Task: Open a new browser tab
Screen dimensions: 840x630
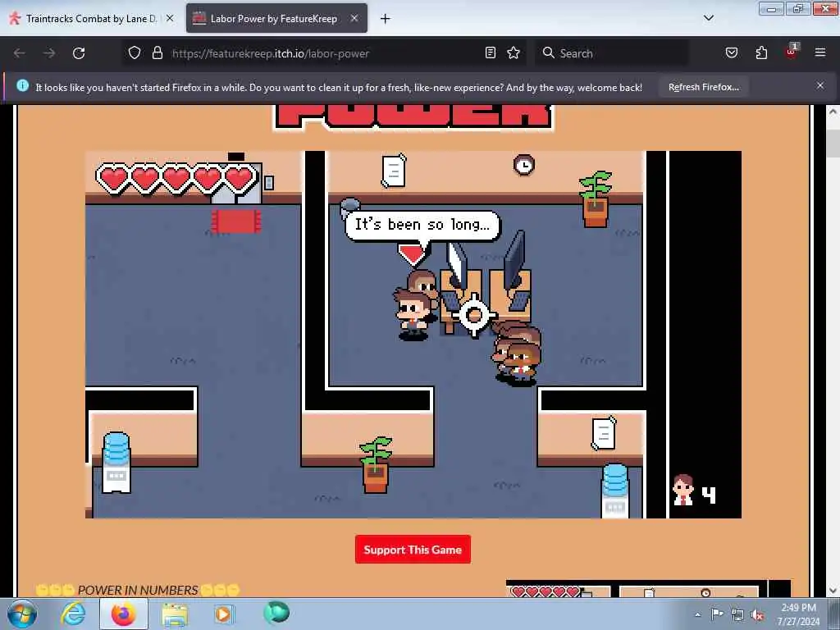Action: pos(386,19)
